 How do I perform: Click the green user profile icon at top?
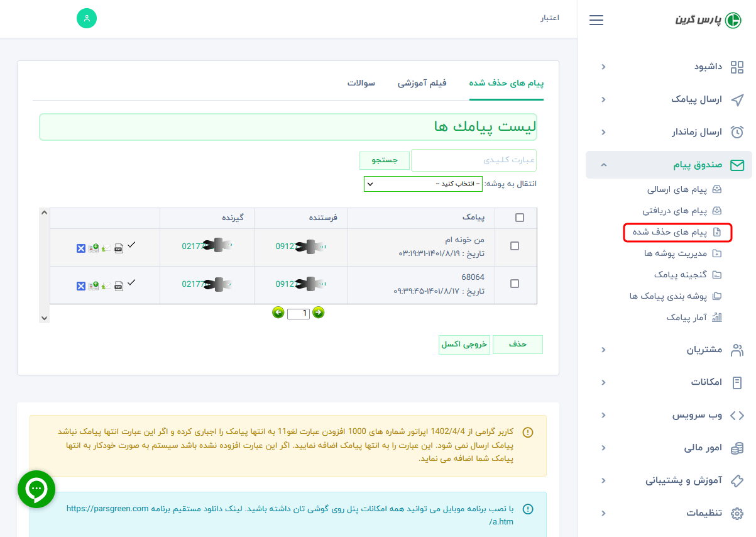[x=86, y=18]
